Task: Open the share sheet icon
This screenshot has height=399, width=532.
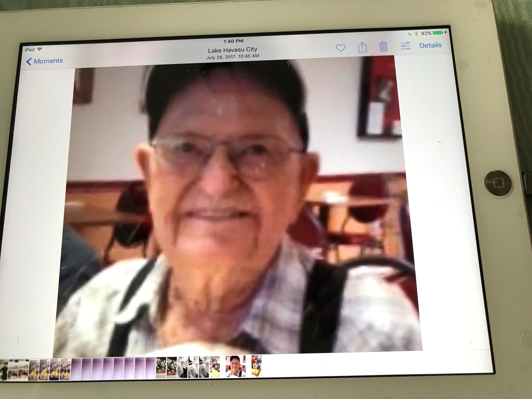Action: pyautogui.click(x=362, y=47)
